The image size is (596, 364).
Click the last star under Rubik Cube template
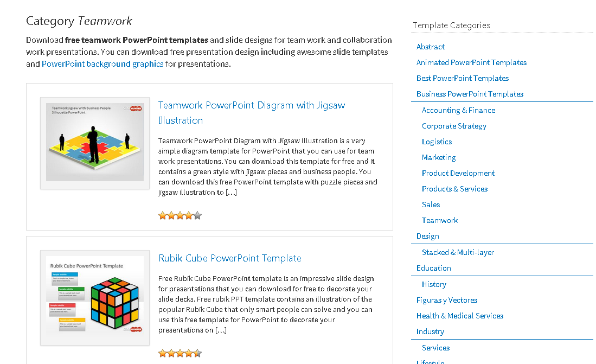click(197, 353)
